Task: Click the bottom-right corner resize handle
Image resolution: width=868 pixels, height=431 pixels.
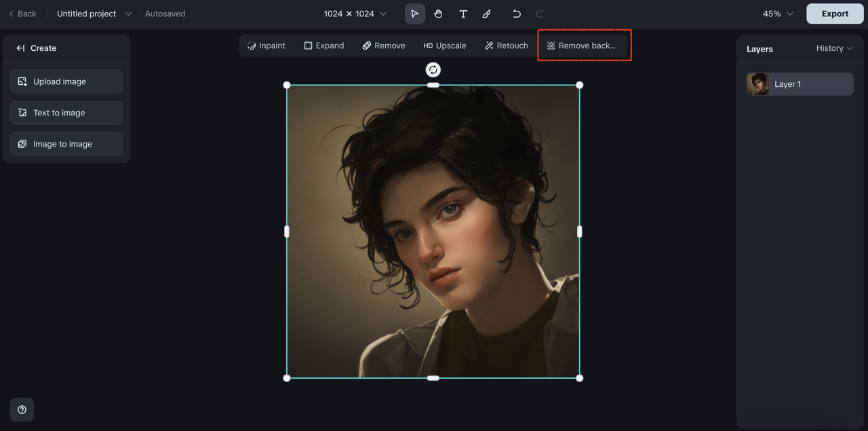Action: [579, 378]
